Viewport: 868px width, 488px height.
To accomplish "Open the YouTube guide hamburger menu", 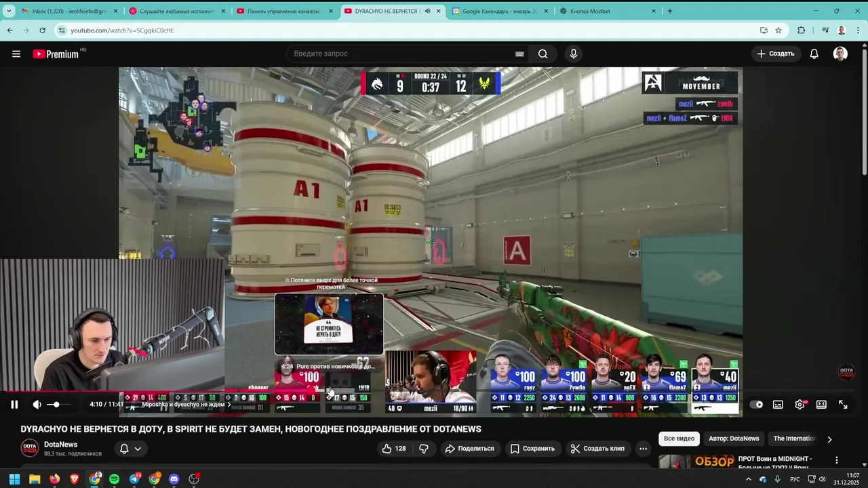I will pyautogui.click(x=16, y=54).
